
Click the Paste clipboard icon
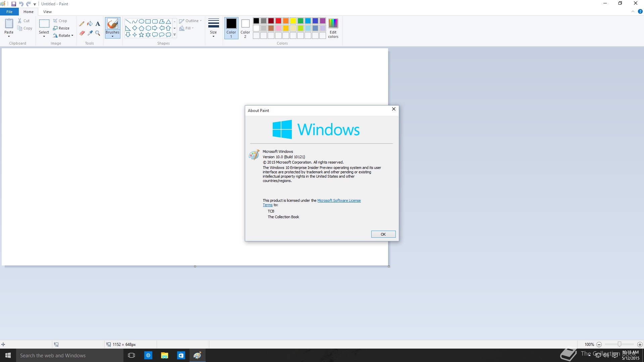click(9, 24)
